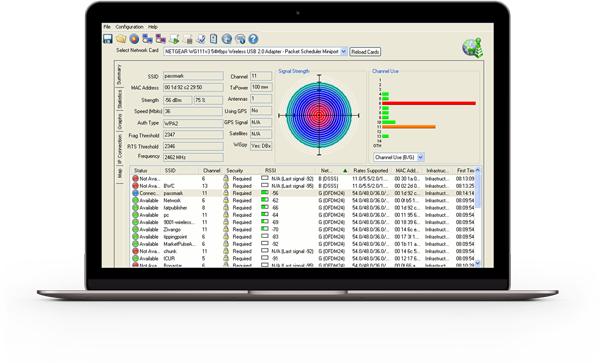Image resolution: width=600 pixels, height=363 pixels.
Task: Select the 'tippingpoint' SSID entry
Action: pos(175,237)
